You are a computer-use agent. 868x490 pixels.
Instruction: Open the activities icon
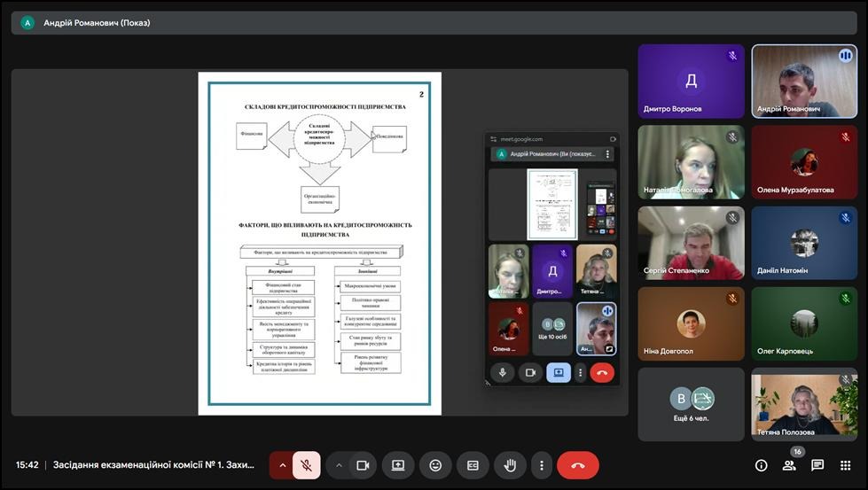(846, 465)
